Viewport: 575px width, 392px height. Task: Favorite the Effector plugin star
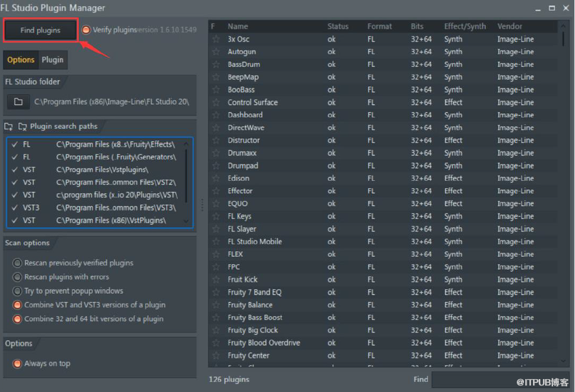tap(216, 191)
